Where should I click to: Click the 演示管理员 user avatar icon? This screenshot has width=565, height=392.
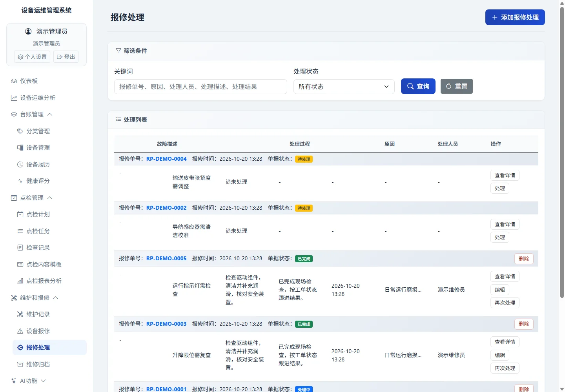tap(28, 31)
